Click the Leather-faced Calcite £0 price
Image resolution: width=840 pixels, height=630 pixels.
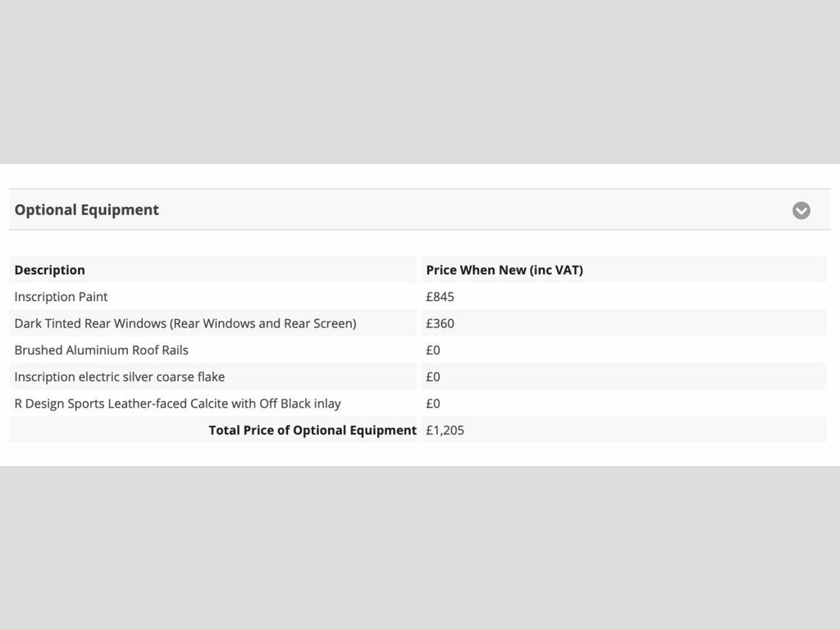click(x=433, y=404)
